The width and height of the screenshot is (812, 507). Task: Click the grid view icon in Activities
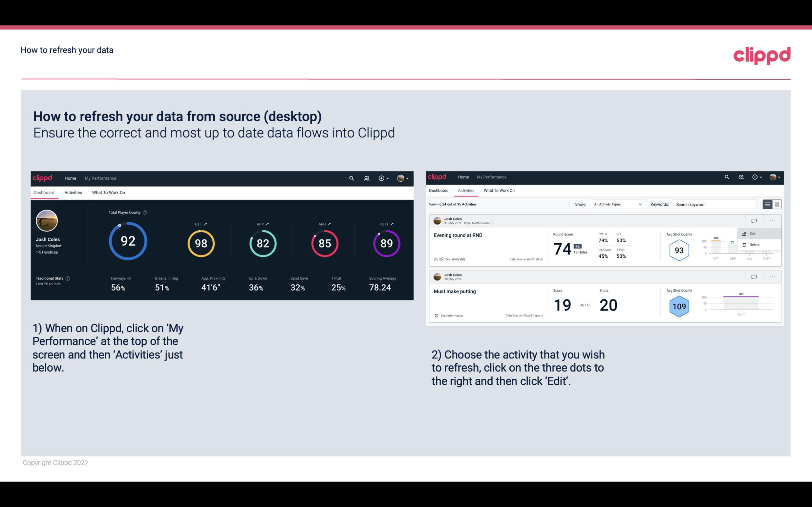tap(777, 204)
